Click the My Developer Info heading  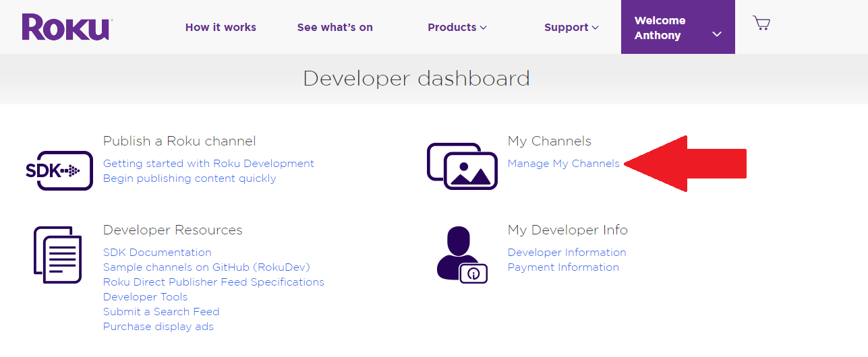pyautogui.click(x=568, y=230)
